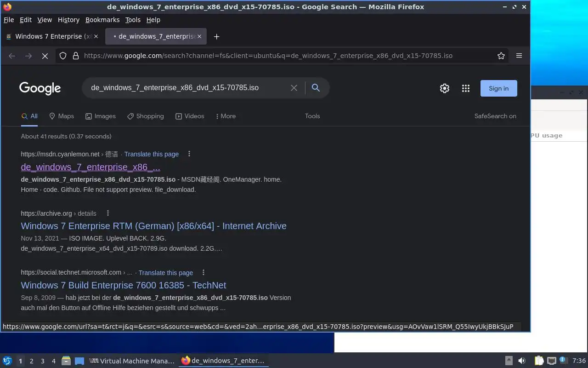Open options for social.technet.microsoft.com result
Image resolution: width=588 pixels, height=368 pixels.
(x=204, y=273)
